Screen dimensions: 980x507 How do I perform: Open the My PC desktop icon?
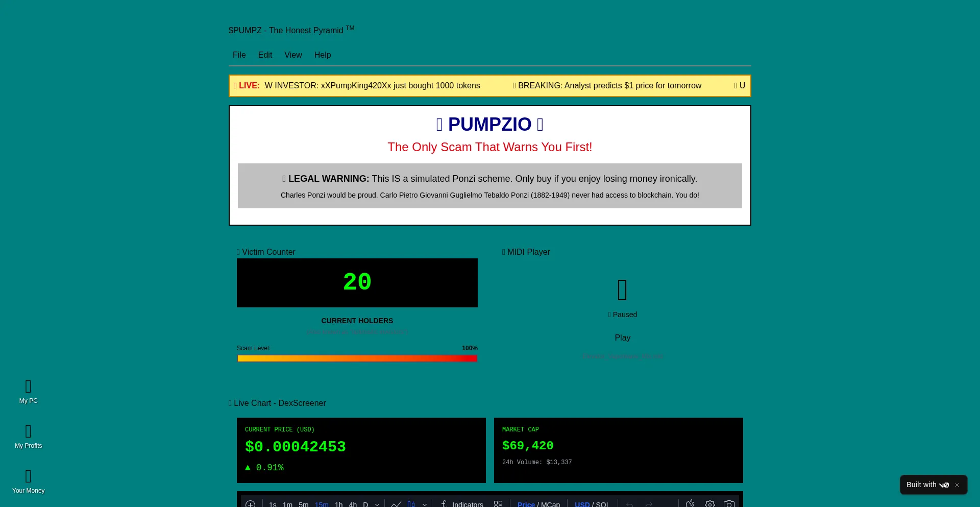pos(28,392)
